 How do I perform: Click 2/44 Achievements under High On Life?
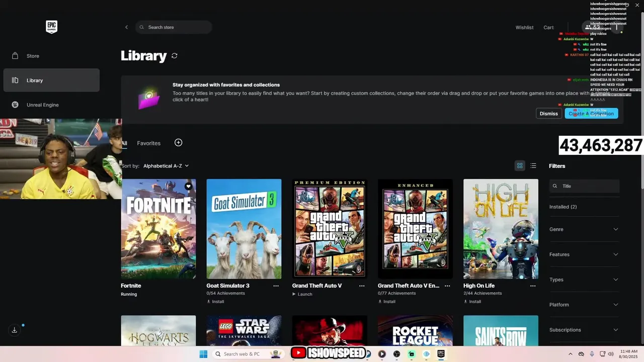482,293
